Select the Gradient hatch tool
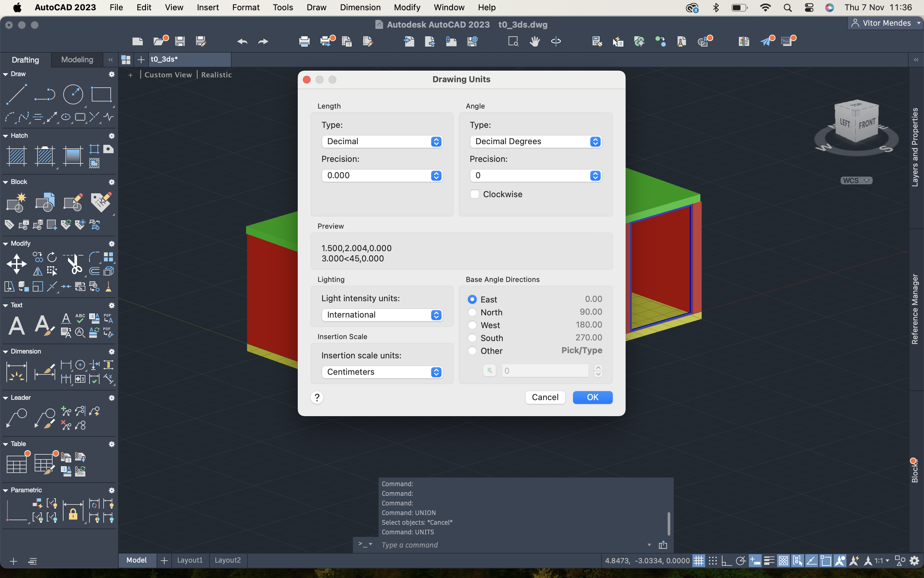 [73, 156]
